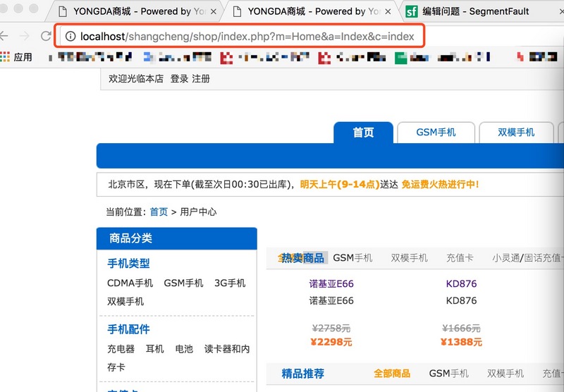Close the first YONGDA商城 tab
The image size is (564, 392).
(214, 12)
